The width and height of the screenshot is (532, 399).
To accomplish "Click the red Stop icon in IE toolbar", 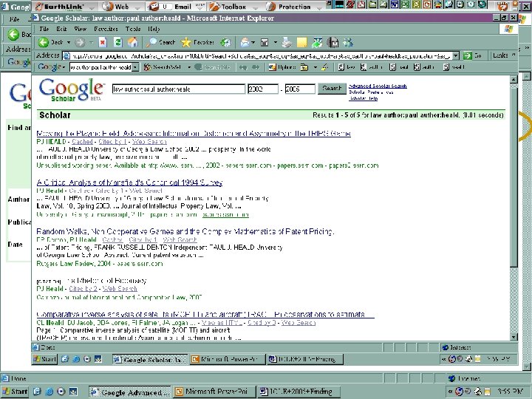I will click(103, 42).
